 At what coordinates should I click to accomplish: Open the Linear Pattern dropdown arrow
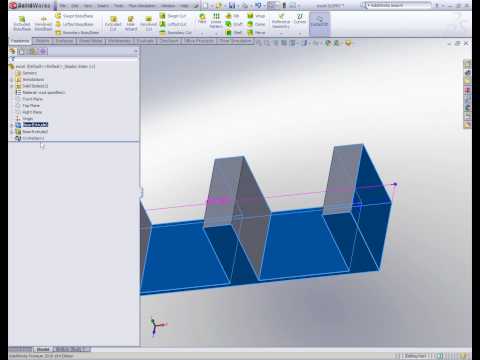[x=216, y=33]
